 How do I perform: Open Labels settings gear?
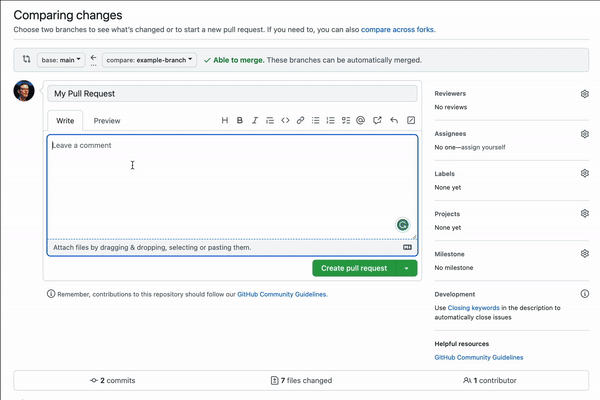coord(584,173)
